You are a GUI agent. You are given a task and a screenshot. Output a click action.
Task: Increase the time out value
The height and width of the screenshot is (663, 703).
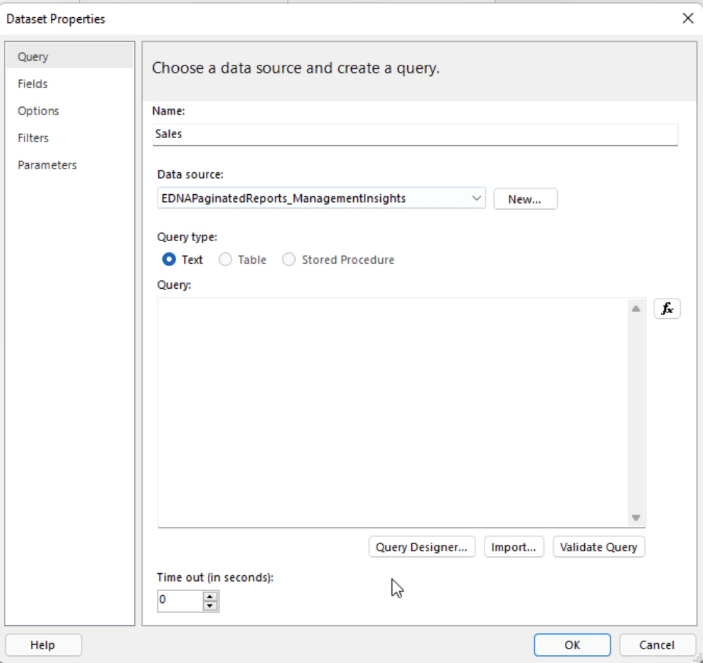coord(210,597)
